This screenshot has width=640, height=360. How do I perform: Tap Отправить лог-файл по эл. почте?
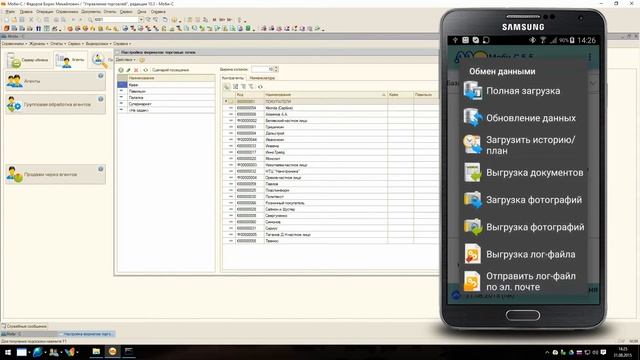523,281
